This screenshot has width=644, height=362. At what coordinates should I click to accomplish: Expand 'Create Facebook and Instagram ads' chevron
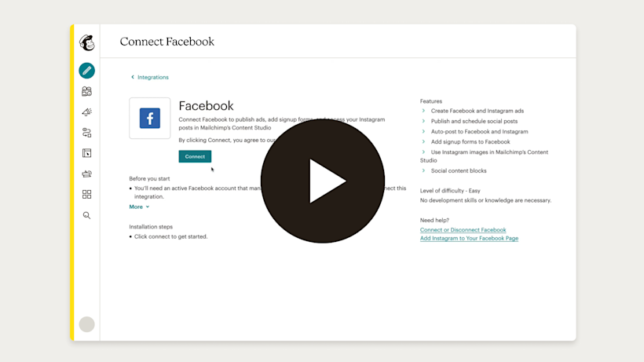tap(424, 111)
